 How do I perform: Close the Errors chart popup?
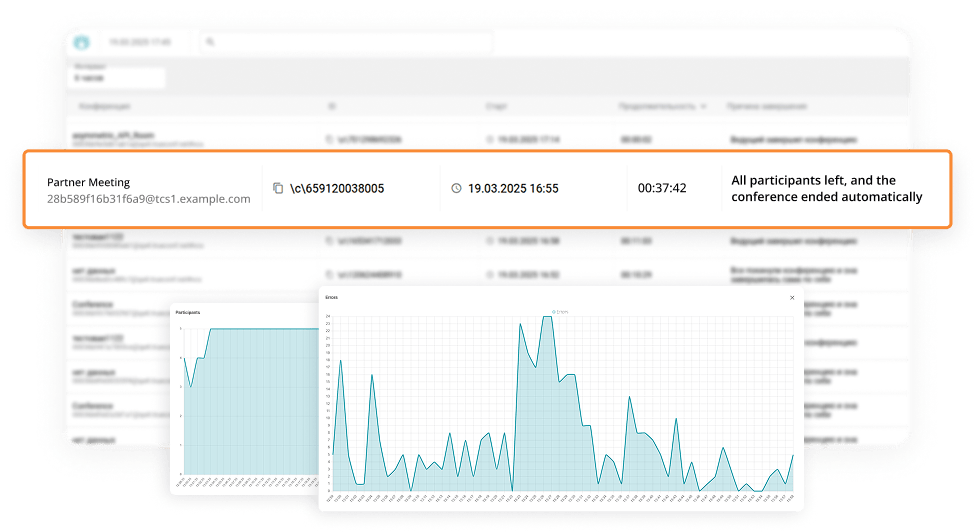pos(792,297)
